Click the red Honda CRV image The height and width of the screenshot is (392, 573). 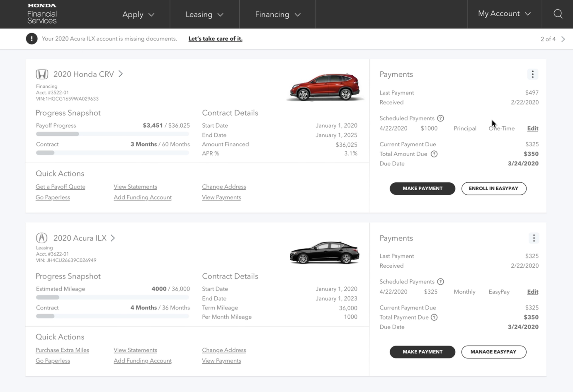click(x=325, y=87)
